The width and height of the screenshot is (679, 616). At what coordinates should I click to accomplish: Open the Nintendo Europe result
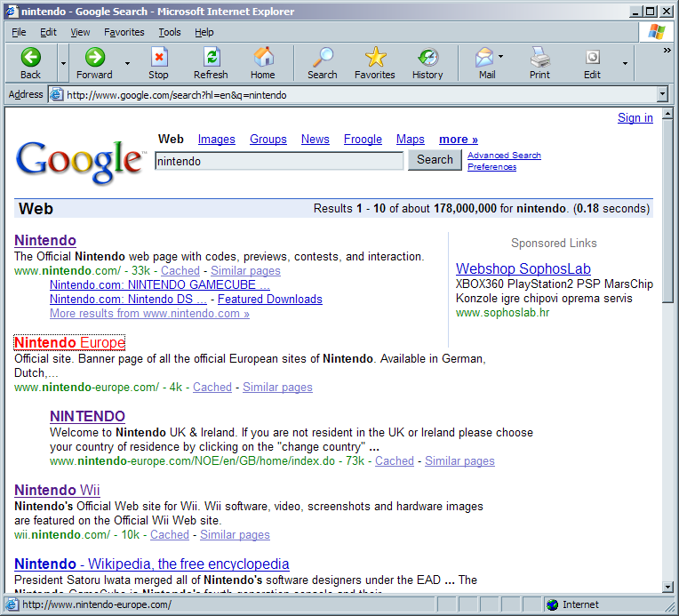(69, 342)
